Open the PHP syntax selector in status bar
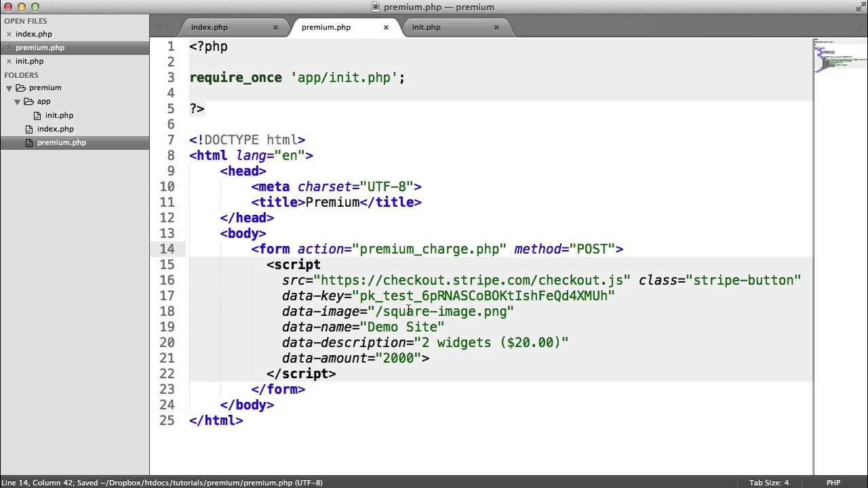 [833, 483]
